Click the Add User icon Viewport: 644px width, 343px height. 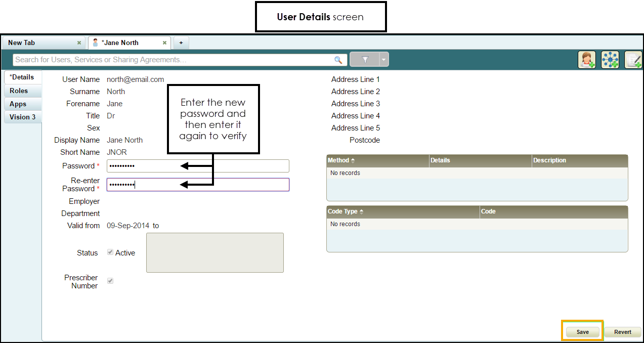click(x=587, y=60)
